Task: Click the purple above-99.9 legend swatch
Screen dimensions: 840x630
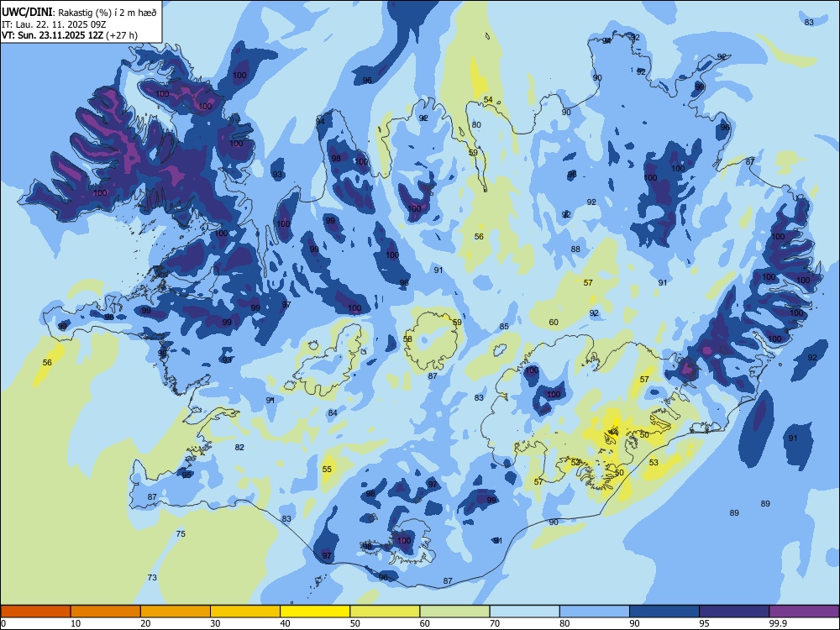Action: [x=804, y=612]
